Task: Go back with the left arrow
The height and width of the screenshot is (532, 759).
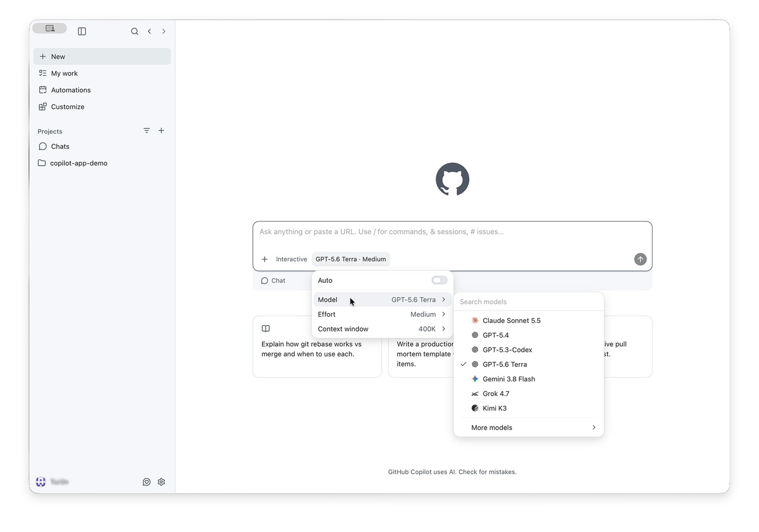Action: [149, 31]
